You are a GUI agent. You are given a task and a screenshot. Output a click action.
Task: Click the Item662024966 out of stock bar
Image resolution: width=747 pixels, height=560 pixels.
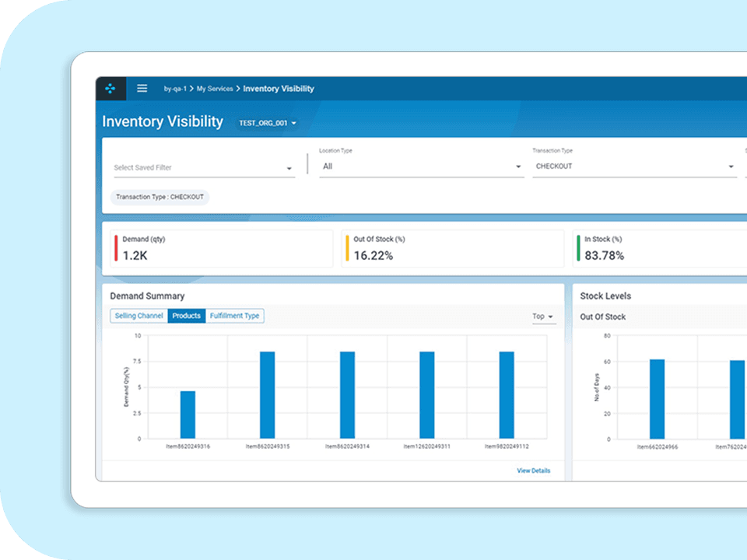click(x=658, y=399)
